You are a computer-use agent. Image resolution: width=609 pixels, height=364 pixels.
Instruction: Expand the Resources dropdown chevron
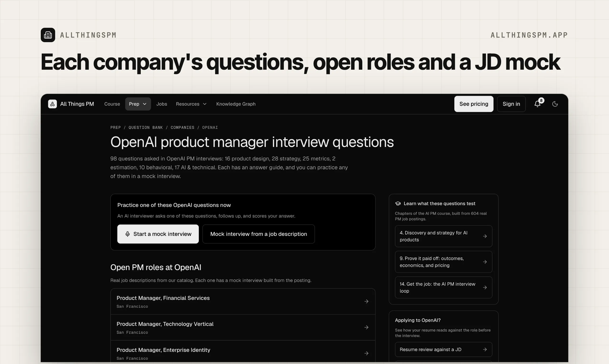(x=205, y=104)
